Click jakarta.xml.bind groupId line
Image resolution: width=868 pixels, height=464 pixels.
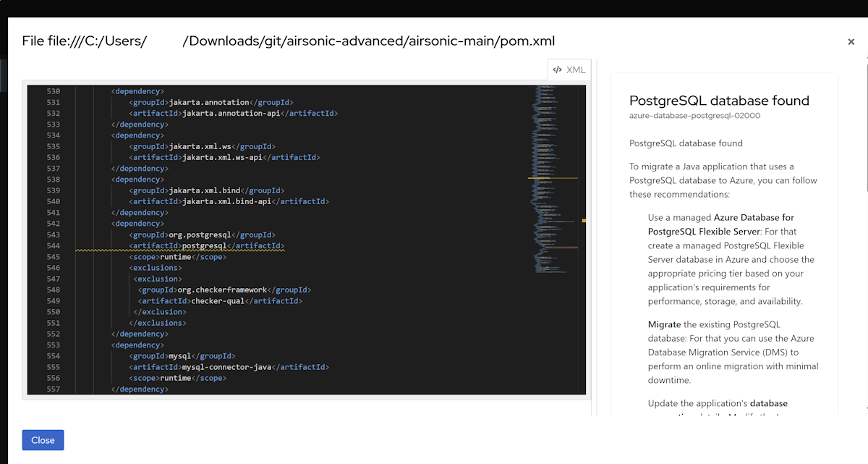(207, 191)
